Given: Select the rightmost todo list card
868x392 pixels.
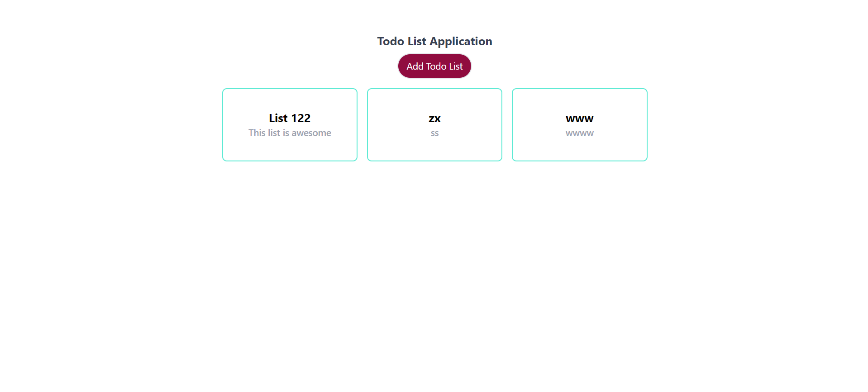Looking at the screenshot, I should (579, 125).
